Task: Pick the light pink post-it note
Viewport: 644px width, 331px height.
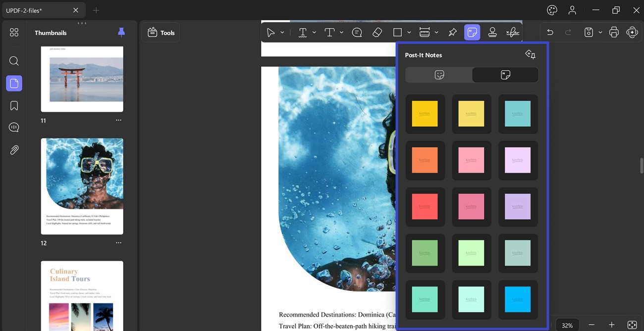Action: [x=471, y=160]
